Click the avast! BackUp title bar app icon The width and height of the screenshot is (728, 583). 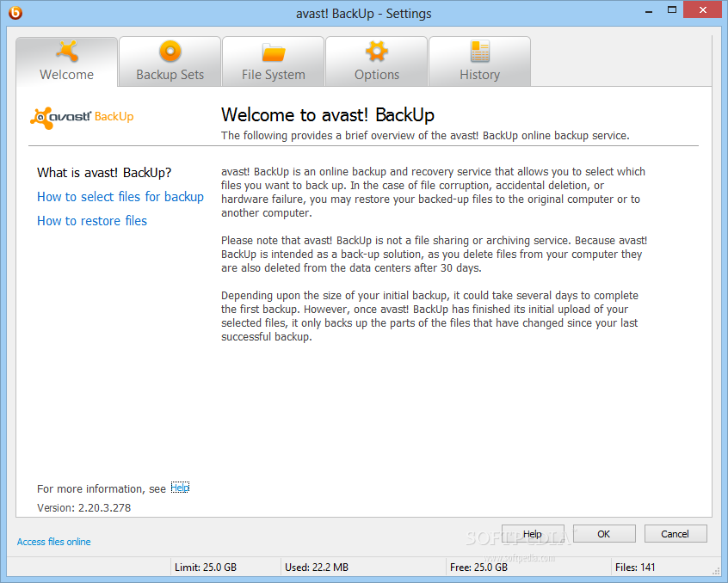click(x=15, y=13)
